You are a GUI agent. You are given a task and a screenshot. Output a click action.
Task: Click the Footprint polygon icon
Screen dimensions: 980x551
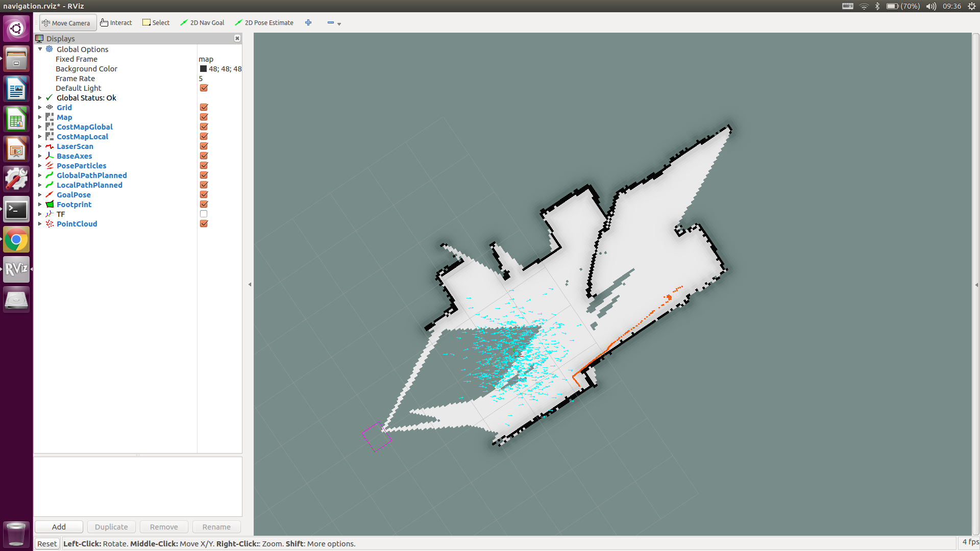tap(50, 204)
